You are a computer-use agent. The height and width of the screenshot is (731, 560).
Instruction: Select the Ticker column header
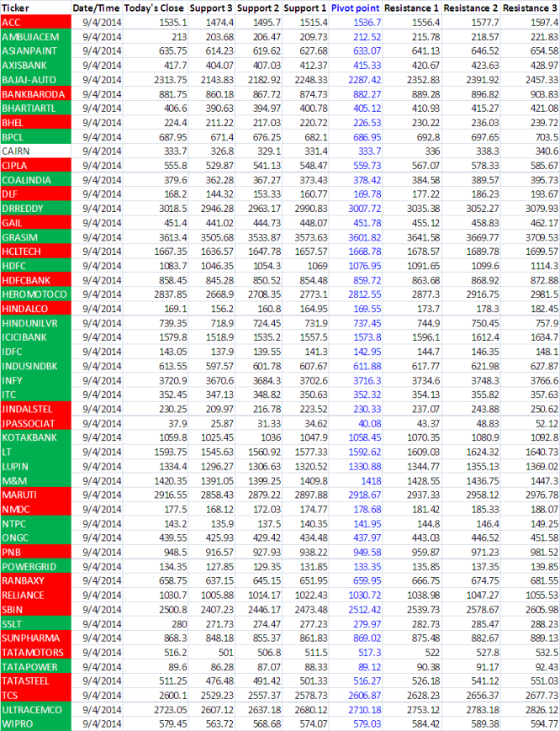36,8
